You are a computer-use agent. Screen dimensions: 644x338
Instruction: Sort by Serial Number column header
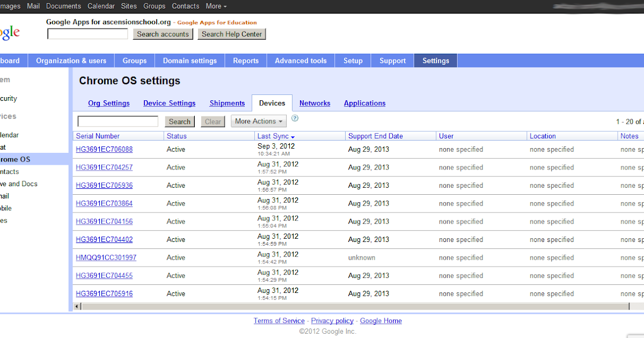(98, 136)
